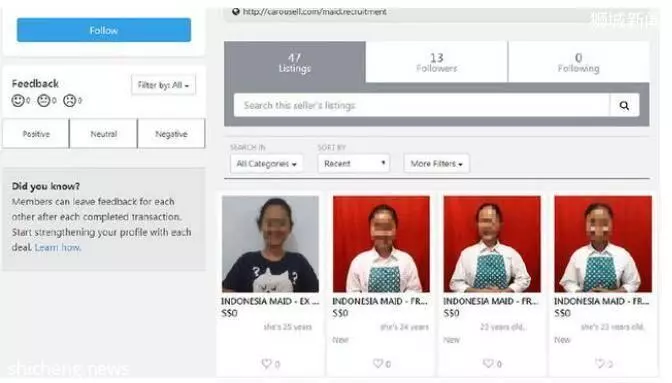The height and width of the screenshot is (383, 672).
Task: Show only Negative feedback
Action: pyautogui.click(x=171, y=134)
